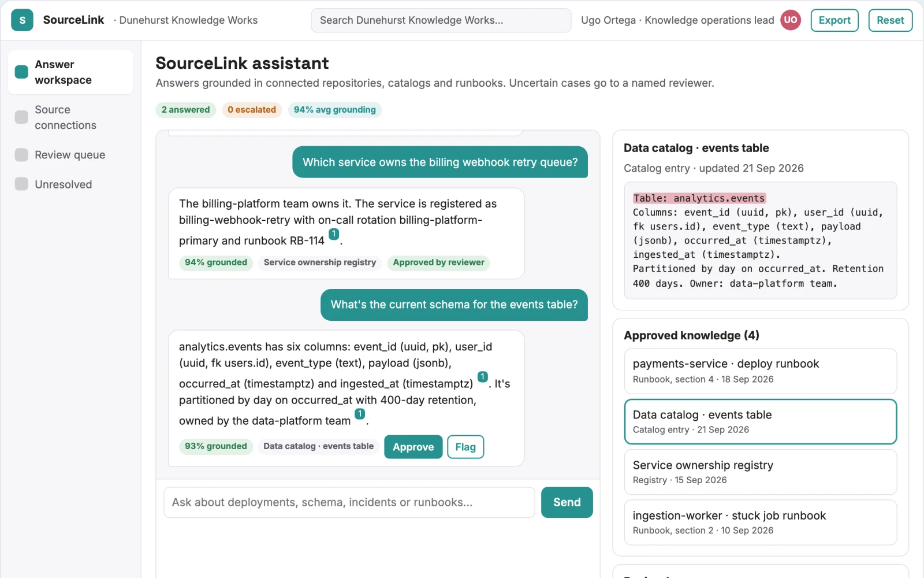Open Service ownership registry knowledge card
This screenshot has width=924, height=578.
(x=761, y=472)
